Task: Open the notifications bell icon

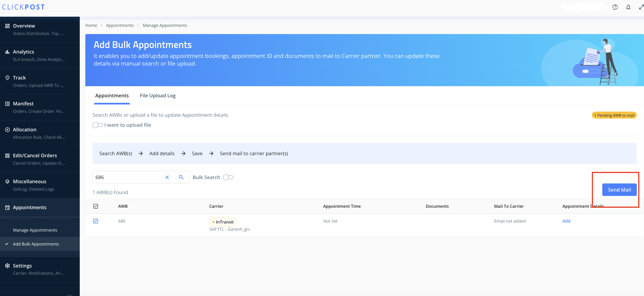Action: point(628,7)
